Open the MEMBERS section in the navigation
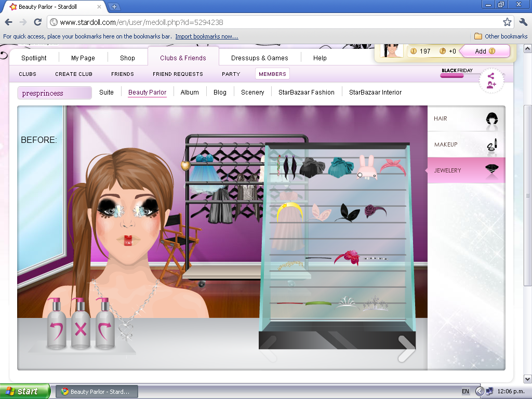The image size is (532, 399). [272, 74]
